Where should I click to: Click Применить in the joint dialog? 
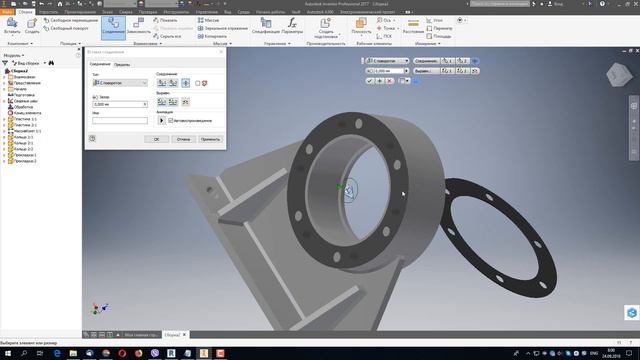point(211,139)
